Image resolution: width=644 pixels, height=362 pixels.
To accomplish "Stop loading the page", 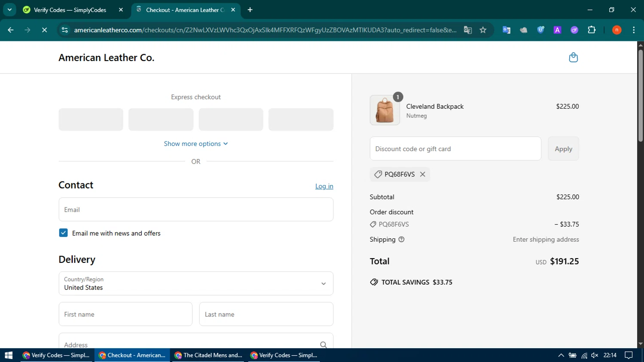I will click(x=44, y=30).
